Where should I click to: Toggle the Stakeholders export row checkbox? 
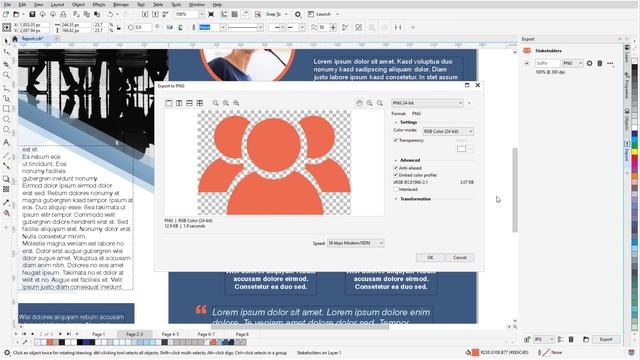(527, 63)
